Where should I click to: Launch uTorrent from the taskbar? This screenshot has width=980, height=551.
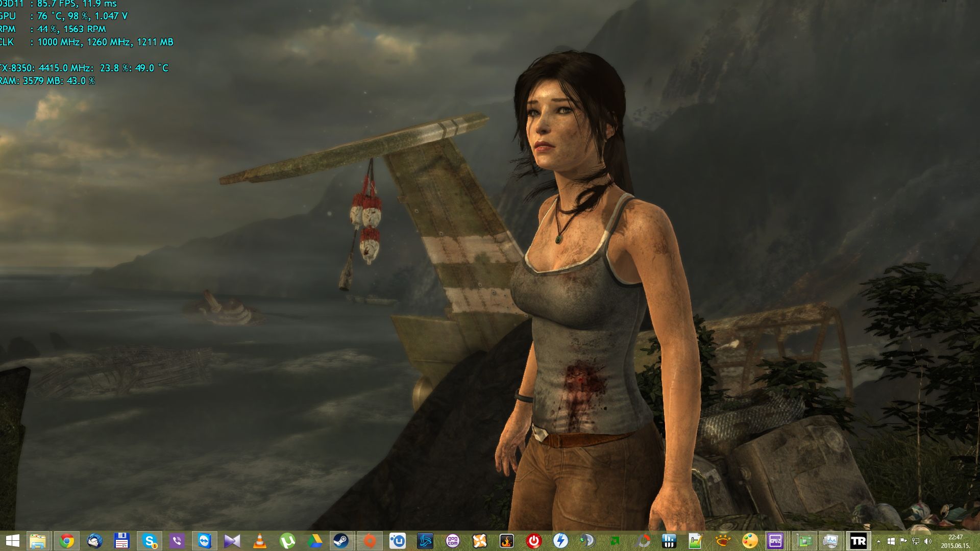(287, 541)
